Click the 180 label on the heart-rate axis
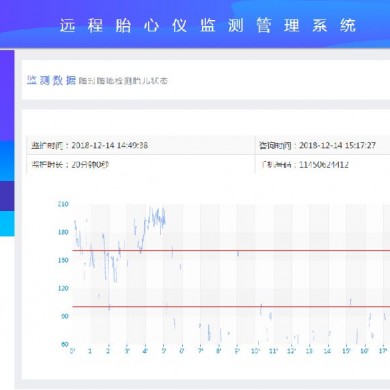The width and height of the screenshot is (390, 390). click(63, 232)
